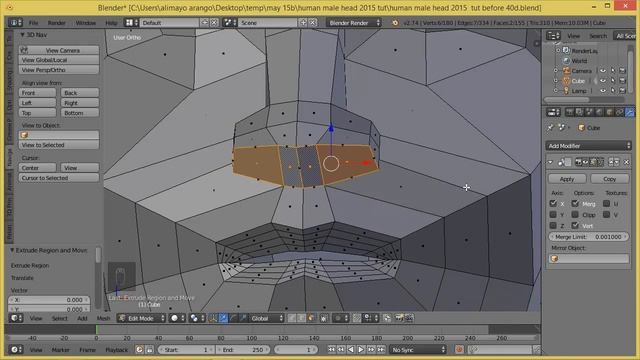Open the Add Modifier dropdown
The width and height of the screenshot is (640, 360).
(x=588, y=146)
